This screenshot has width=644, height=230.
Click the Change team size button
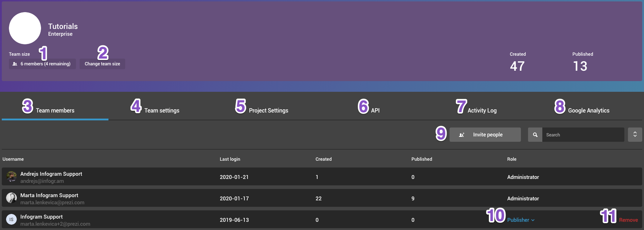point(102,64)
